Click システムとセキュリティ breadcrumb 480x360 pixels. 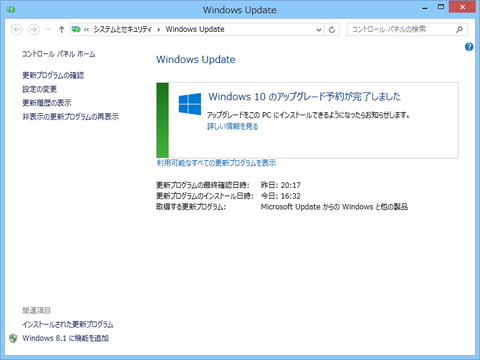click(122, 29)
